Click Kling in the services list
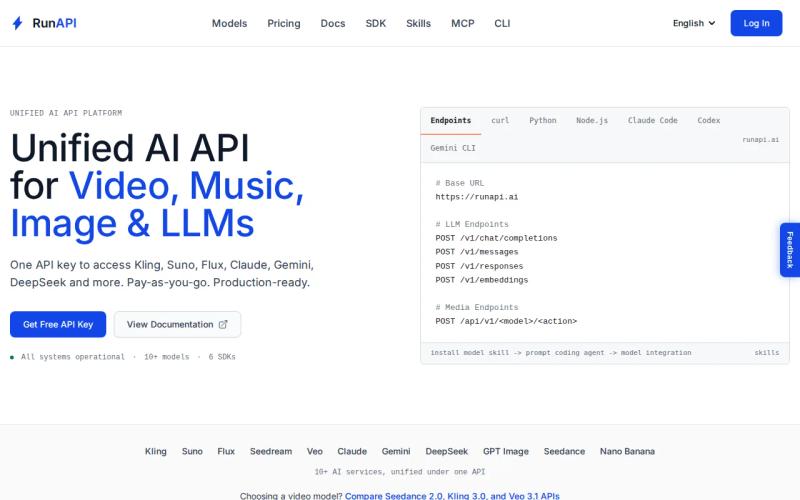Viewport: 800px width, 500px height. 156,451
